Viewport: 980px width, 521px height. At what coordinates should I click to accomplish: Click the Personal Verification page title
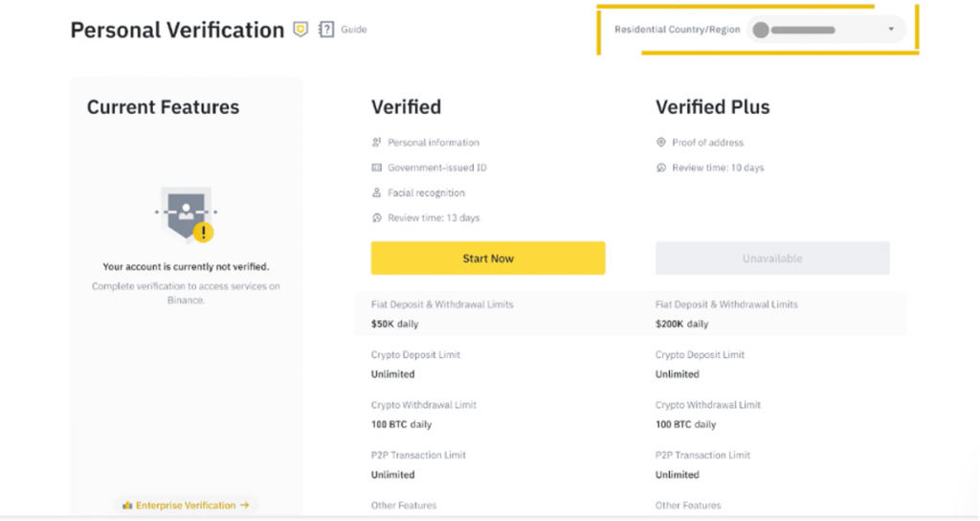[x=177, y=30]
